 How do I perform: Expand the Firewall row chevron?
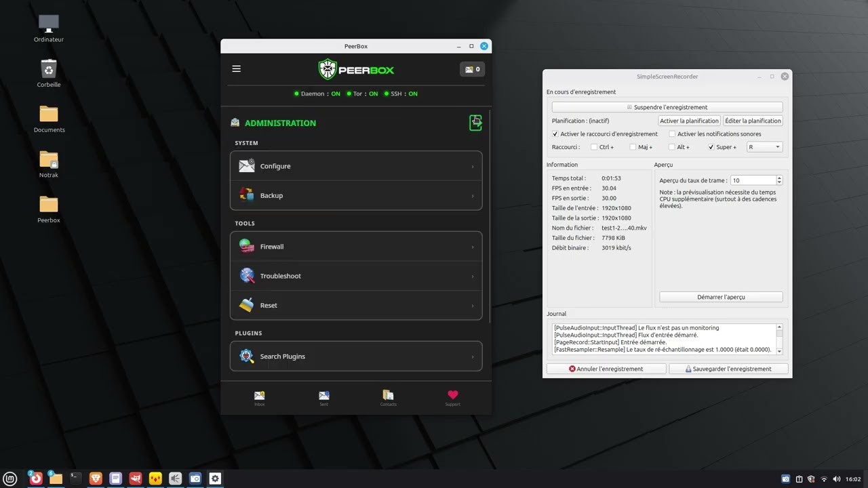[x=473, y=247]
